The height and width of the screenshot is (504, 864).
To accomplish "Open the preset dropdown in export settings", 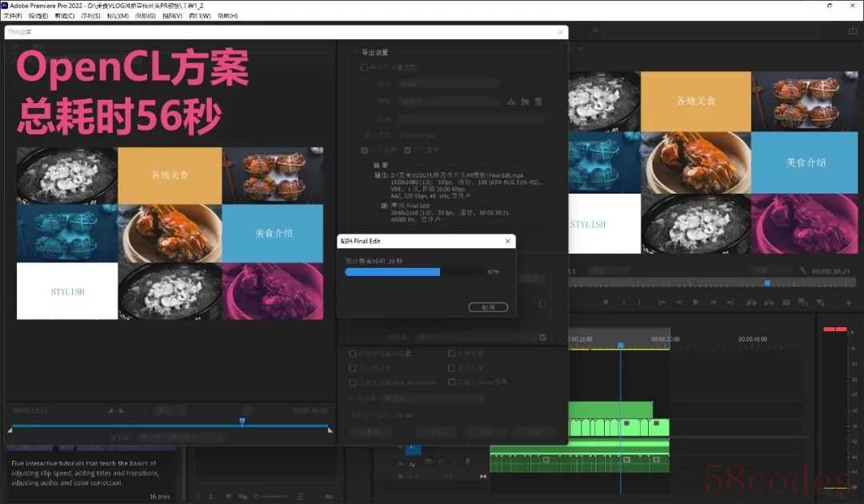I will pyautogui.click(x=448, y=102).
